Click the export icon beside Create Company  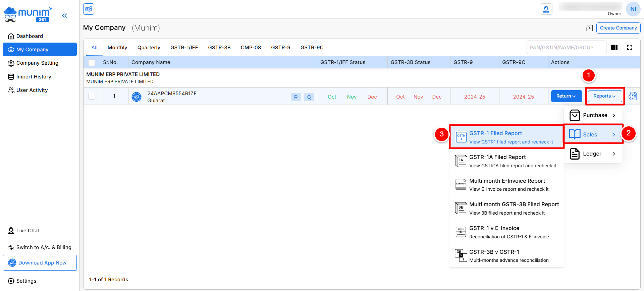coord(589,28)
